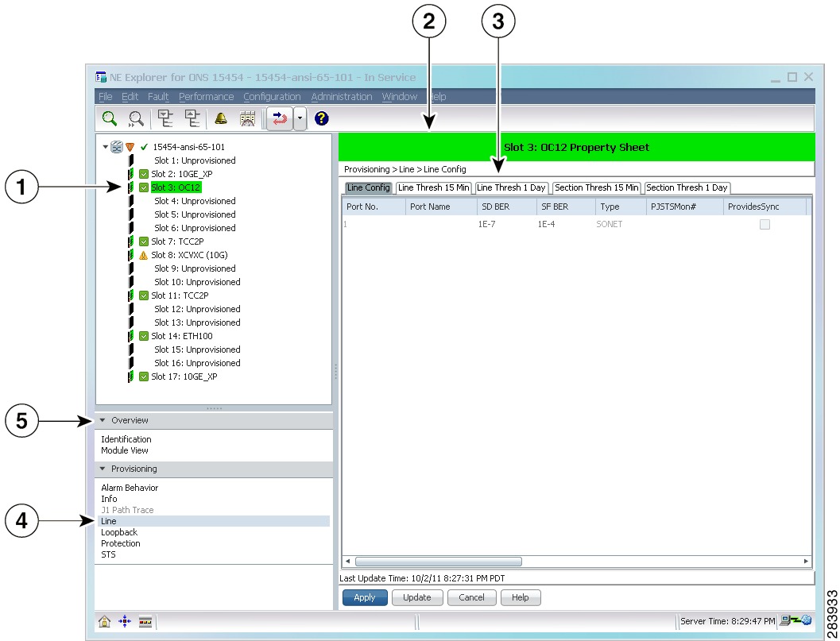Open the Edit menu
Viewport: 840px width, 641px height.
click(x=130, y=96)
